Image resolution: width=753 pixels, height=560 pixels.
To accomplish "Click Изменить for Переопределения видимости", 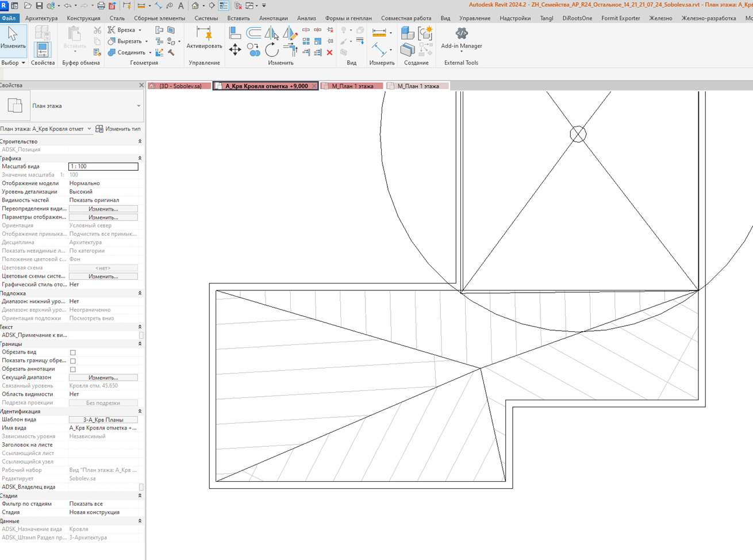I will [x=103, y=209].
